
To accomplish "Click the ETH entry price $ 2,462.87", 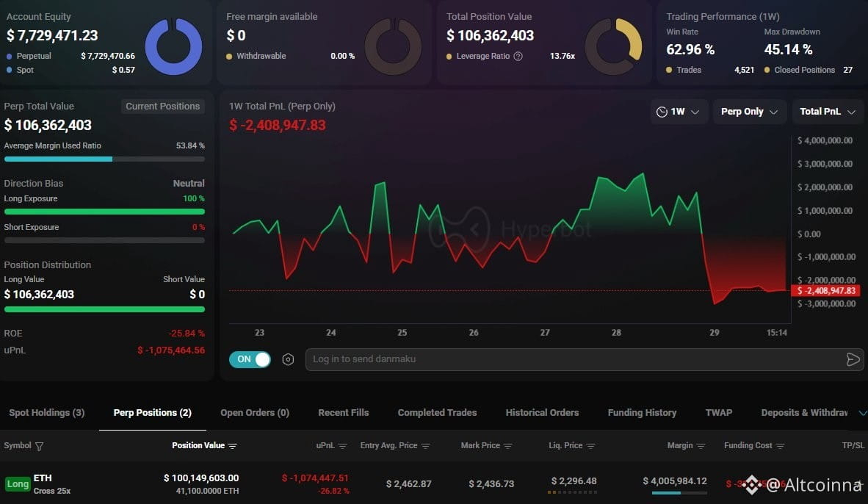I will (x=408, y=484).
